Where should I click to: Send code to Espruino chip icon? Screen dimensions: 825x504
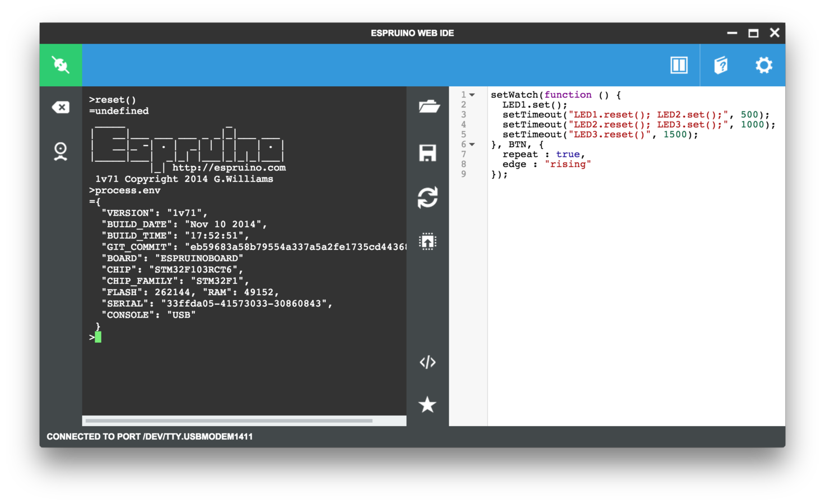427,241
